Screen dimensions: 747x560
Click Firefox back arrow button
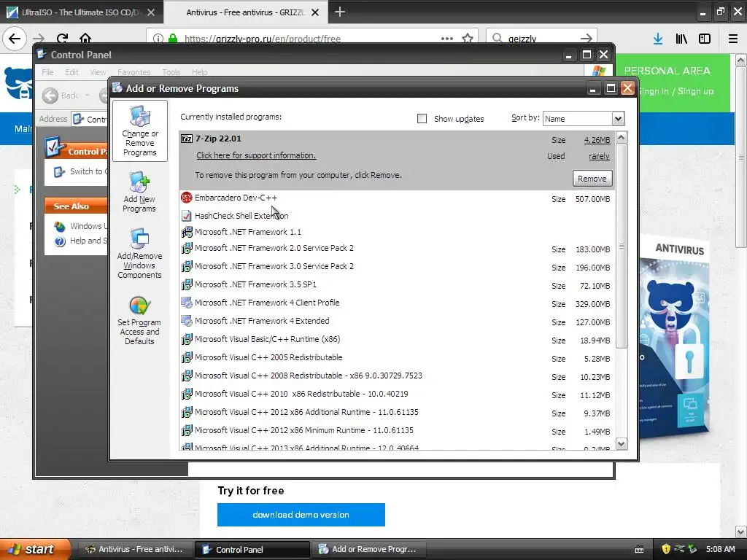pos(15,39)
